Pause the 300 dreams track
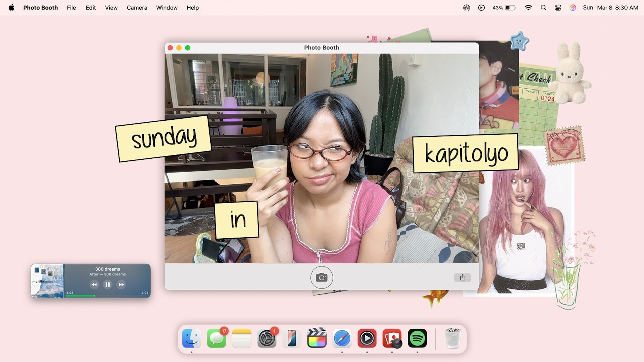This screenshot has height=362, width=644. (107, 284)
